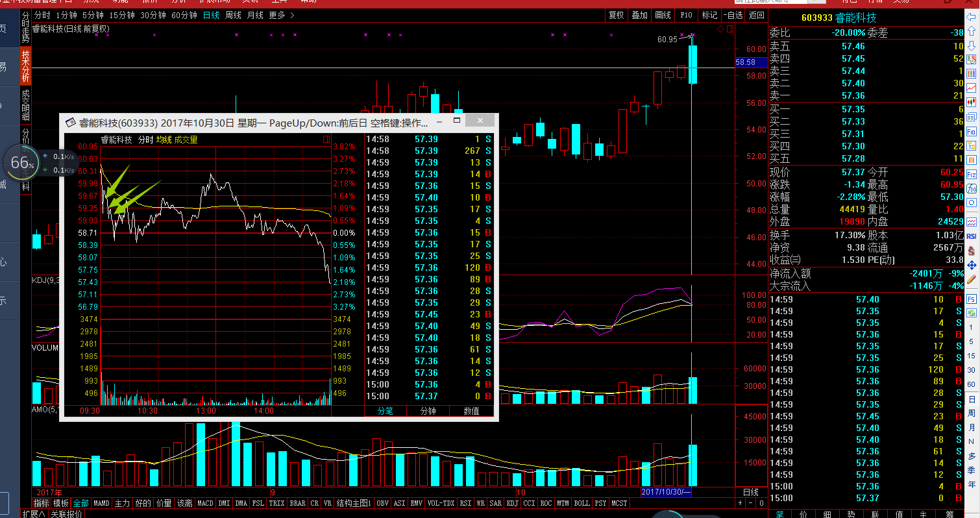Open the 画线 drawing tools
Screen dimensions: 980x518
(x=663, y=15)
